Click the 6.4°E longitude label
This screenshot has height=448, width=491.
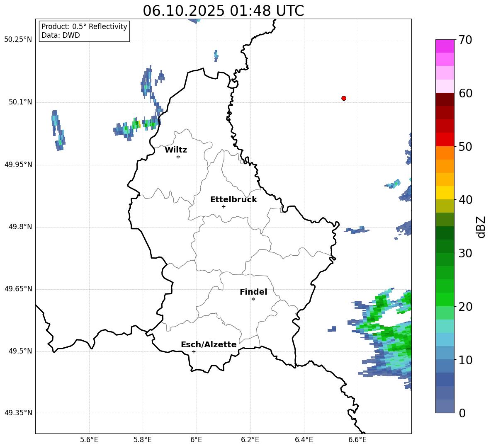pyautogui.click(x=304, y=440)
